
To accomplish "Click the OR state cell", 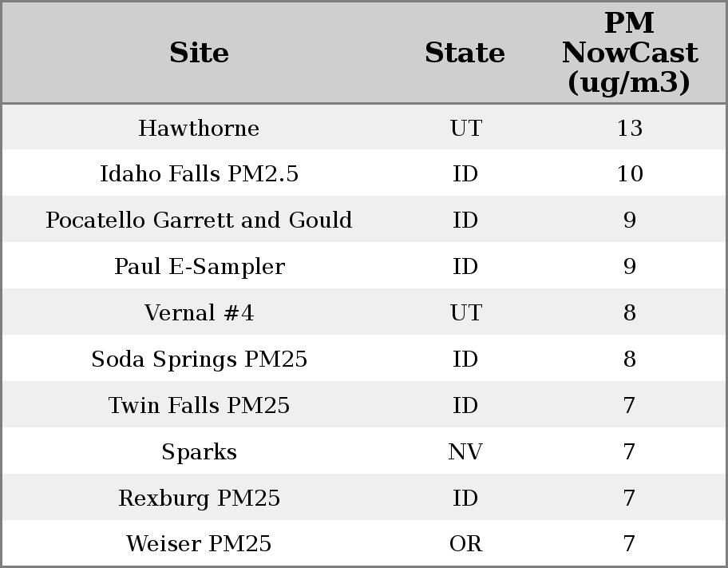I will point(465,544).
